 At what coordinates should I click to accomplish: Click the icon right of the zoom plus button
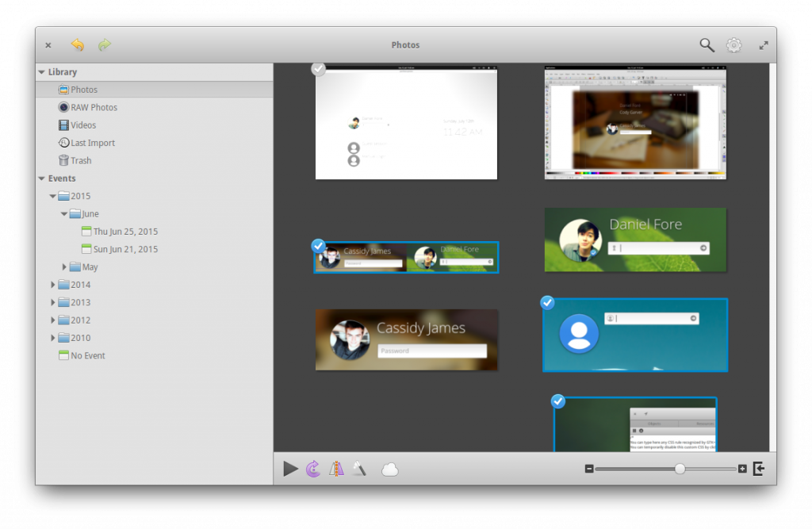point(759,469)
